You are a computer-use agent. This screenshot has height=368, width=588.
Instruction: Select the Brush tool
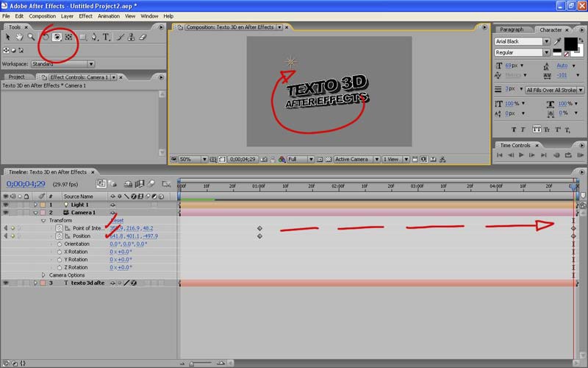click(x=120, y=37)
